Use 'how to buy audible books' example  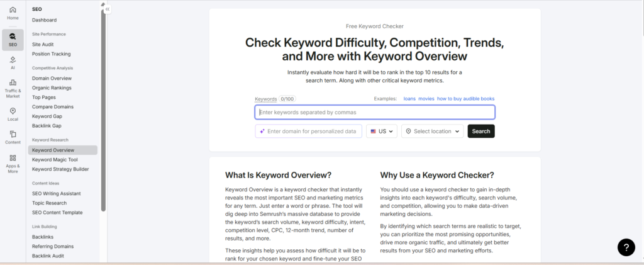point(466,99)
